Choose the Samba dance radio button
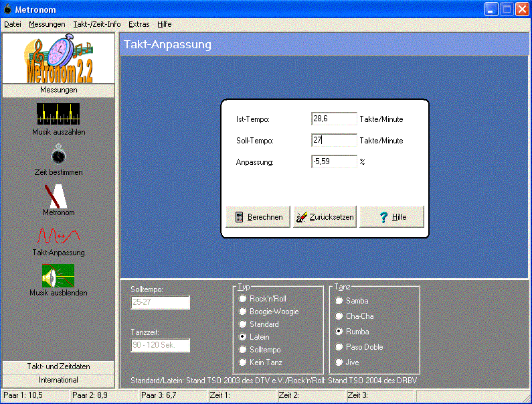 click(x=339, y=301)
